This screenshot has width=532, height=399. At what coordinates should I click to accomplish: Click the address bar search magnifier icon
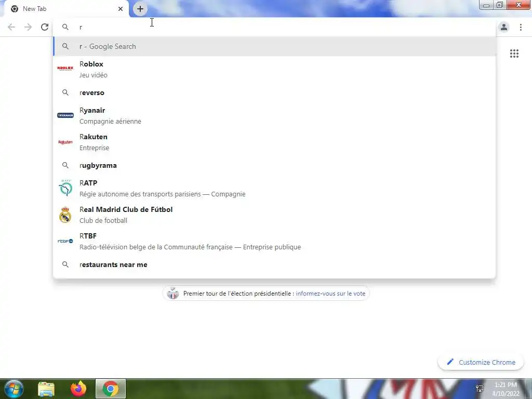(65, 27)
